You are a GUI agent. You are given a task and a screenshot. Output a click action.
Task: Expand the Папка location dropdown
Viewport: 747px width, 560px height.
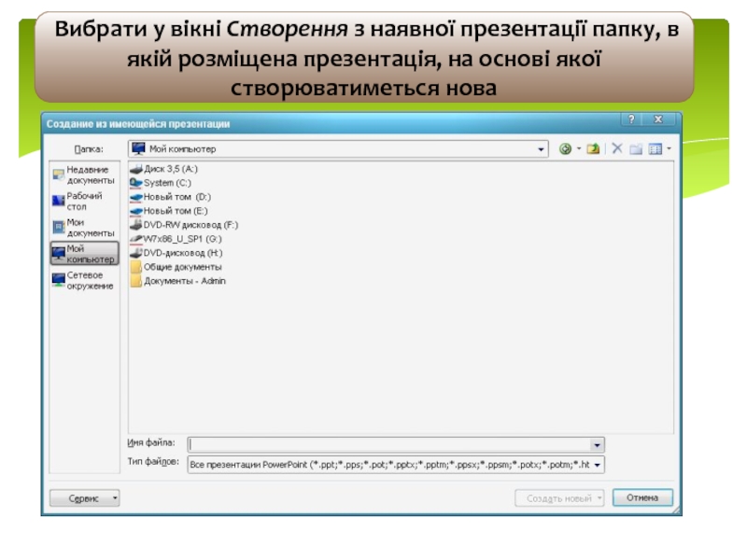(x=541, y=149)
